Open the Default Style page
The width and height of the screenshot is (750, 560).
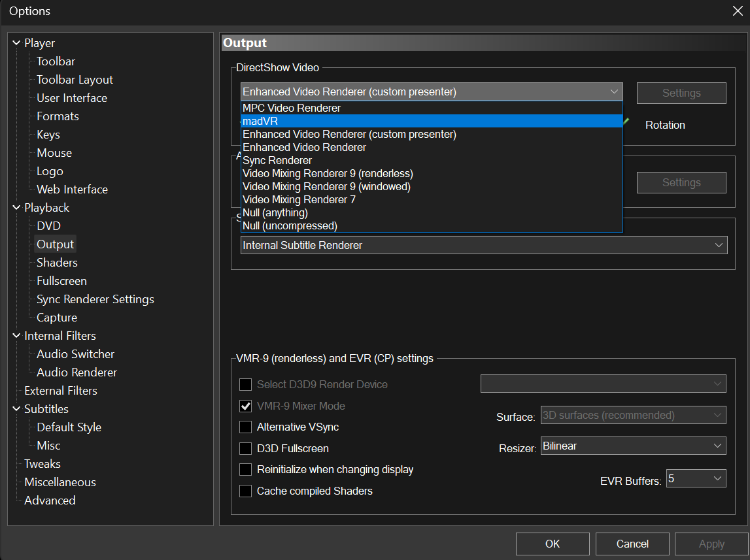69,427
